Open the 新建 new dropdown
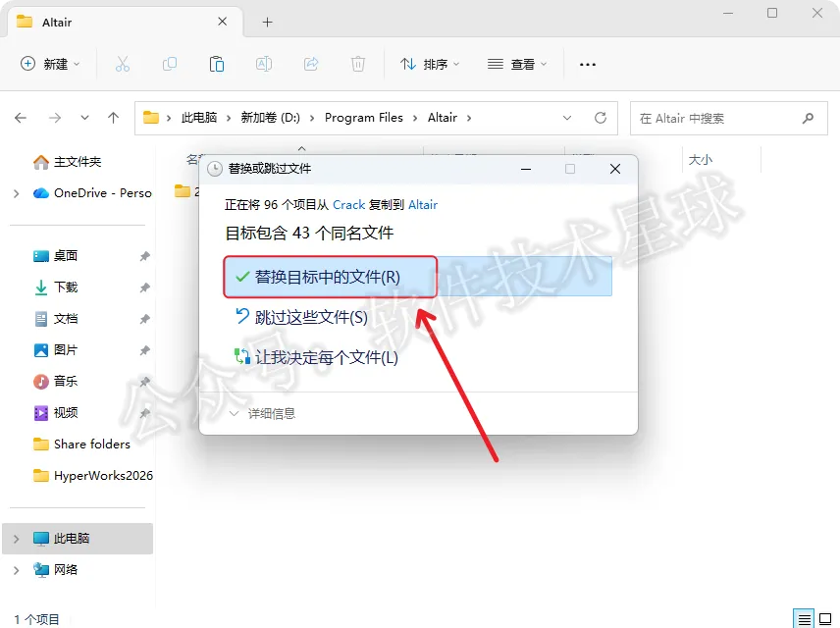840x628 pixels. coord(50,65)
